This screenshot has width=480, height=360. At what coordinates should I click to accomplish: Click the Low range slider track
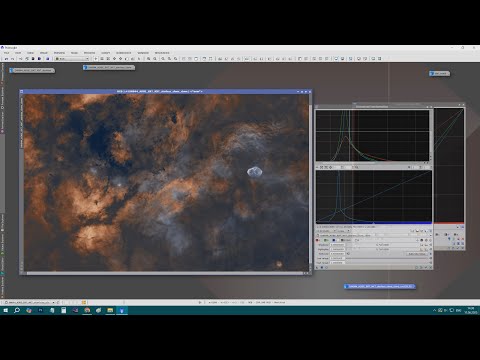[387, 258]
